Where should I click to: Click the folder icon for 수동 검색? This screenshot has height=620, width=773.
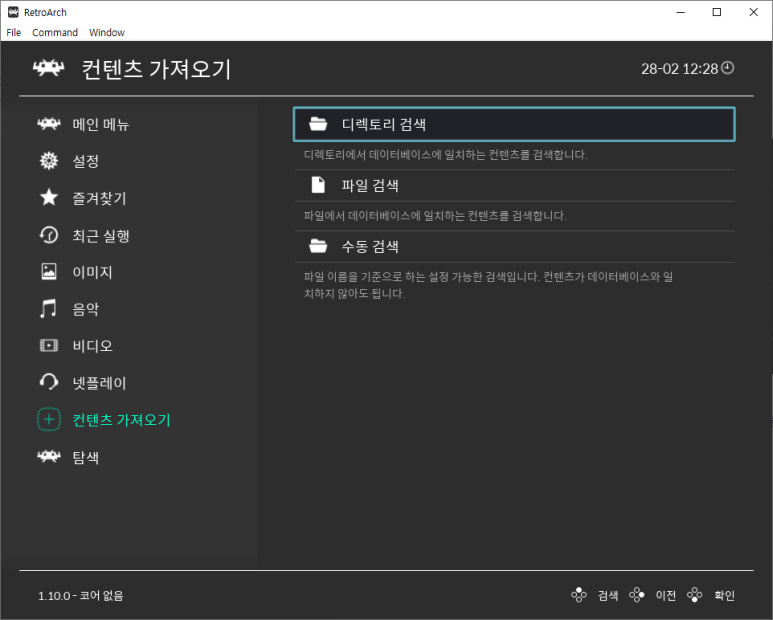click(x=318, y=246)
